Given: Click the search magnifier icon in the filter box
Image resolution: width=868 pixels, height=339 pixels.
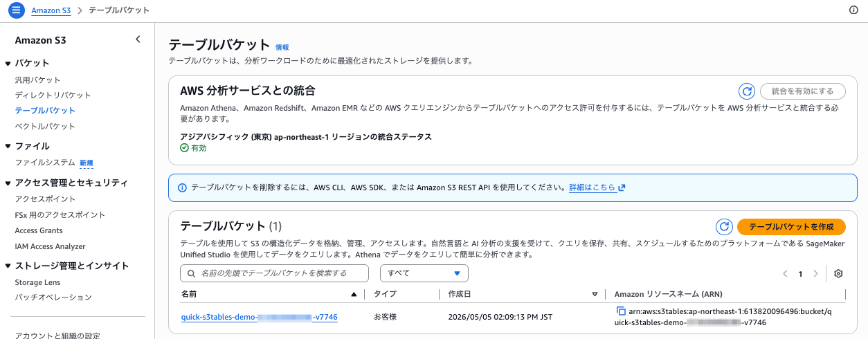Looking at the screenshot, I should pyautogui.click(x=190, y=273).
